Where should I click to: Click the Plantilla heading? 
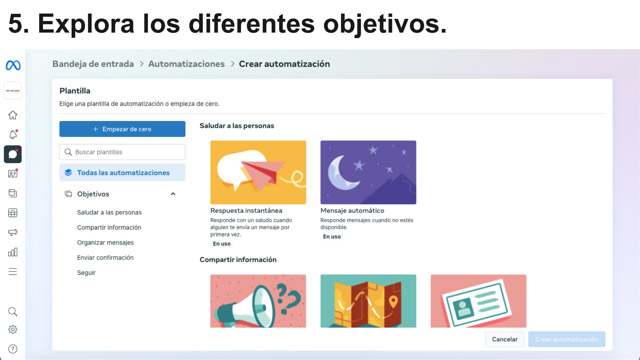click(75, 91)
